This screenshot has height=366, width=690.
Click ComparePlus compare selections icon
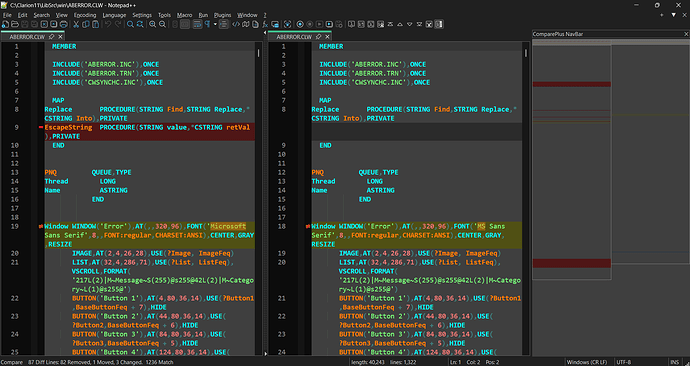click(x=371, y=24)
